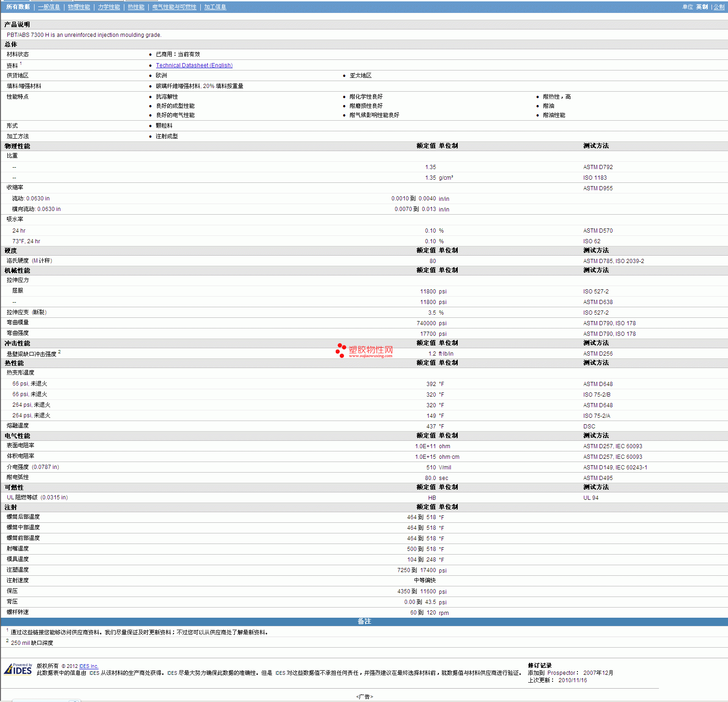The image size is (728, 702).
Task: Click the 洛氏硬度 (M 计秤) row label
Action: click(x=29, y=261)
